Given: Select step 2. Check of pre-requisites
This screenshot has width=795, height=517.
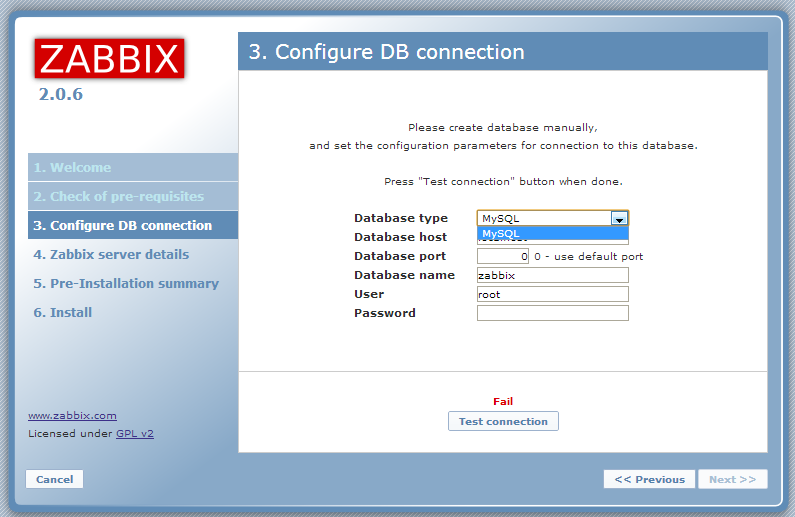Looking at the screenshot, I should (133, 196).
